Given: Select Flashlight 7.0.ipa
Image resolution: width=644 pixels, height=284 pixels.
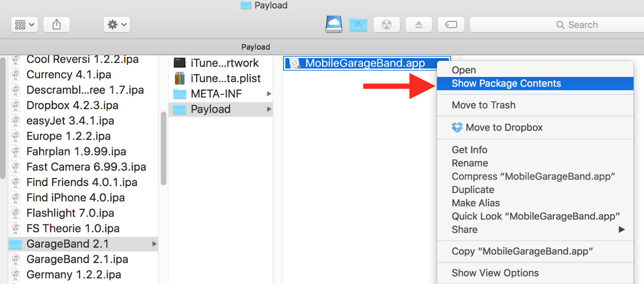Looking at the screenshot, I should tap(83, 213).
